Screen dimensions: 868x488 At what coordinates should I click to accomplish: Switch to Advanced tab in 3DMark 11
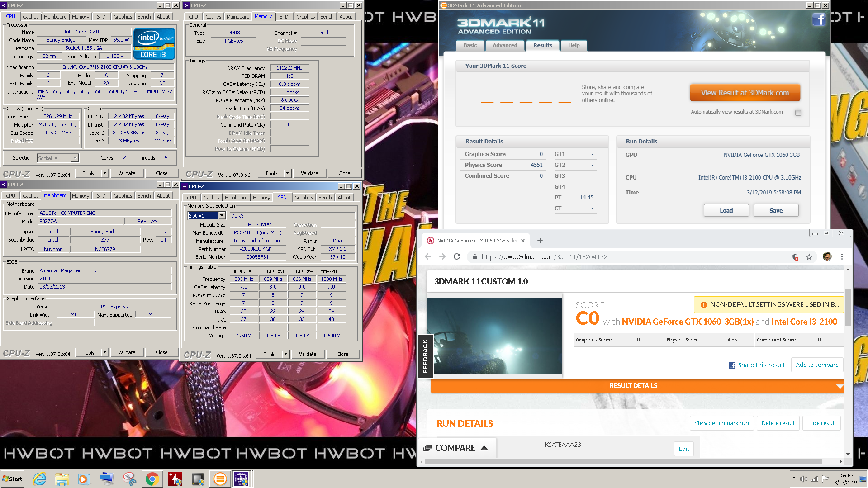point(505,45)
